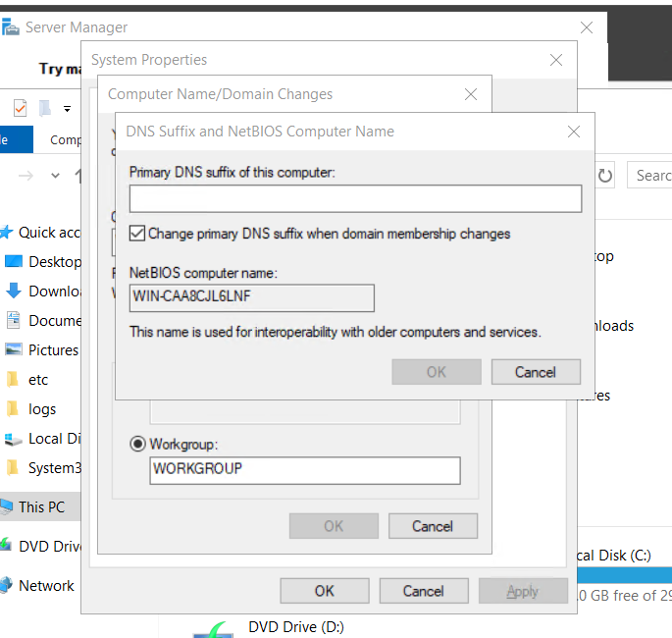Select This PC in navigation pane

[x=40, y=506]
